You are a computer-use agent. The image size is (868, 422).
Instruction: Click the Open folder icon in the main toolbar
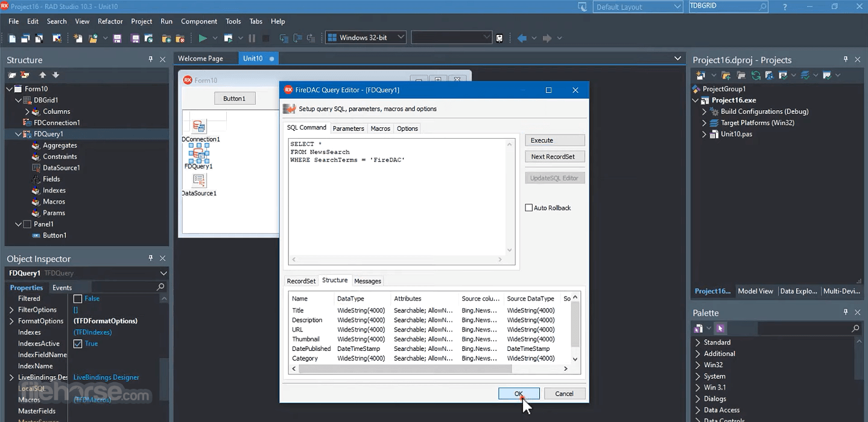93,39
